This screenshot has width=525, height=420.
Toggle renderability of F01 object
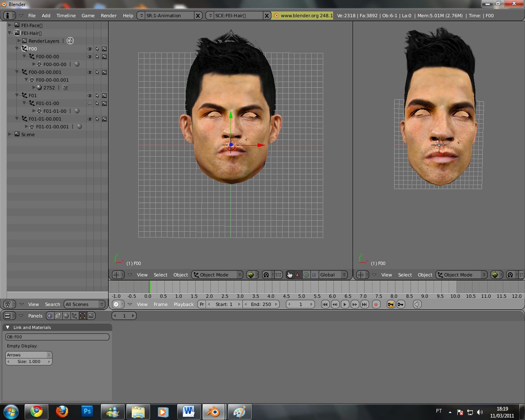105,96
